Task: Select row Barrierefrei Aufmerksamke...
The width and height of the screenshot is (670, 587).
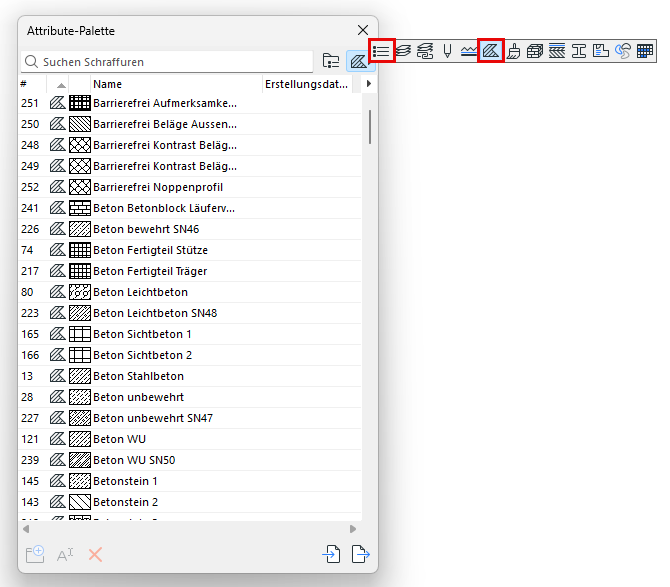Action: [x=190, y=103]
